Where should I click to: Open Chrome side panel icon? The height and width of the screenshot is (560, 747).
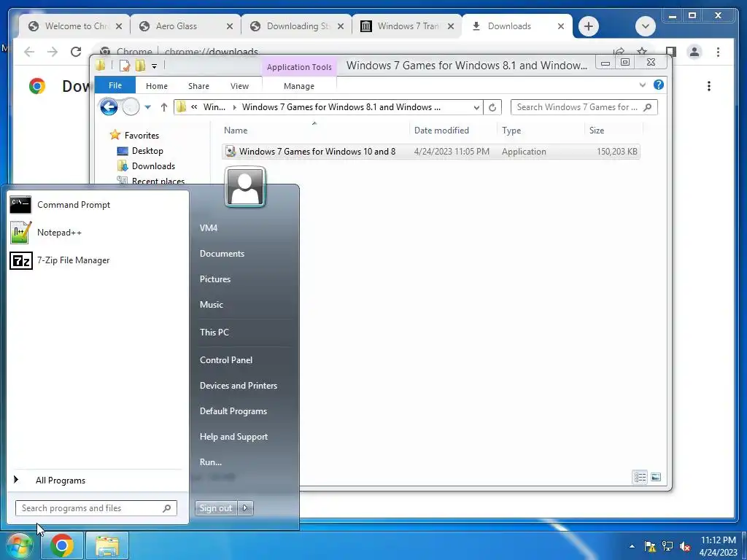[671, 52]
